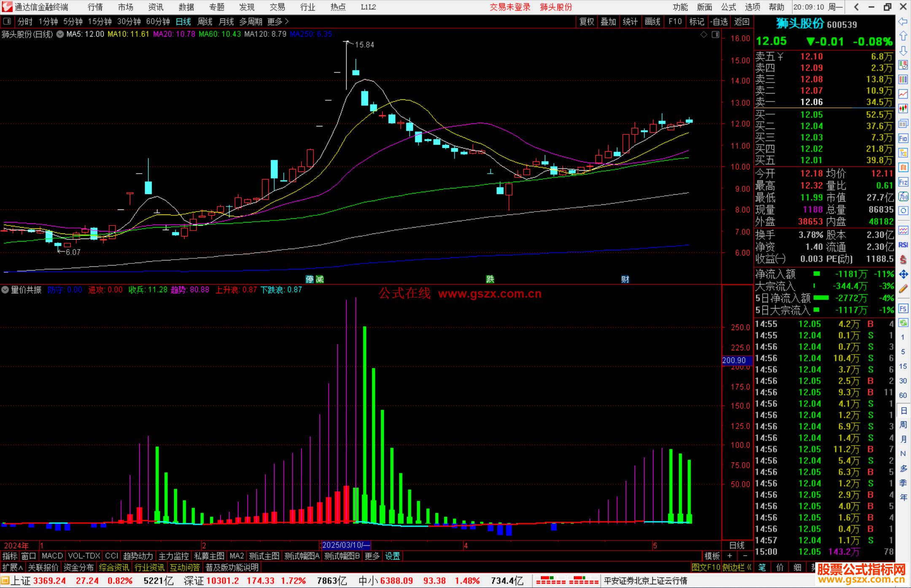911x588 pixels.
Task: Collapse the 侧边栏 sidebar toggle
Action: point(737,567)
